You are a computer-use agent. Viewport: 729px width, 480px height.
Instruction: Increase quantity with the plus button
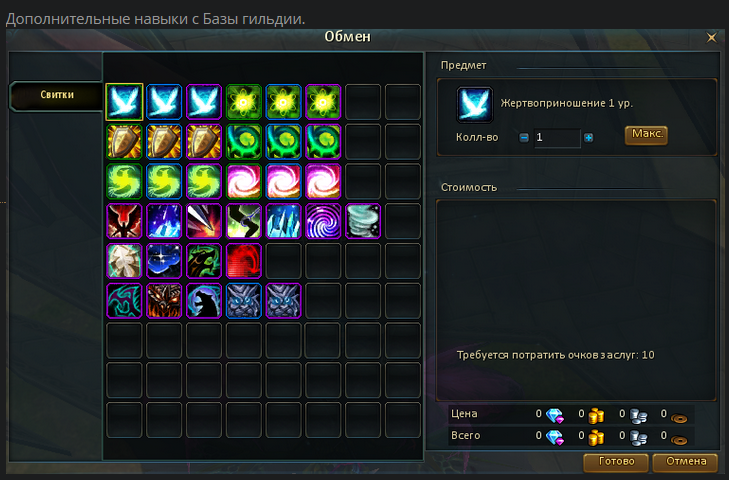(x=589, y=138)
